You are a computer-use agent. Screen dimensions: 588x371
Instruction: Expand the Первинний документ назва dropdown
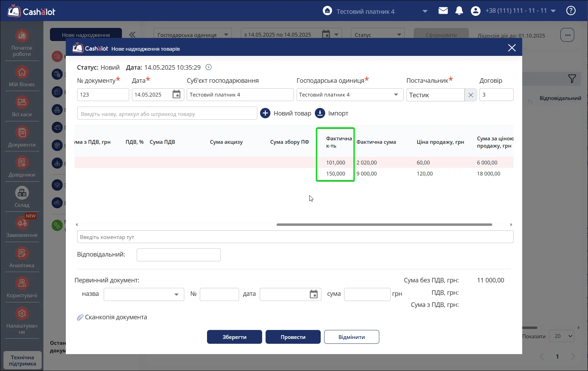[176, 294]
